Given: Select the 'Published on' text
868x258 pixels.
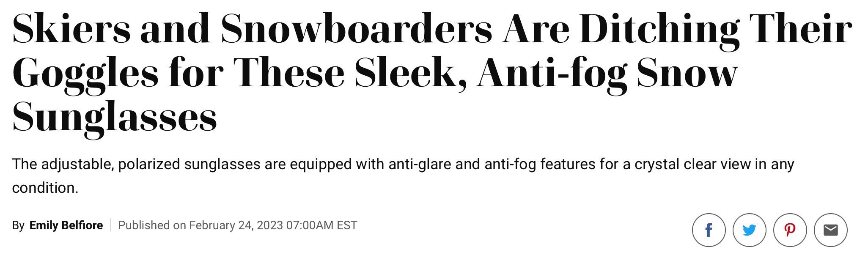Looking at the screenshot, I should (152, 225).
